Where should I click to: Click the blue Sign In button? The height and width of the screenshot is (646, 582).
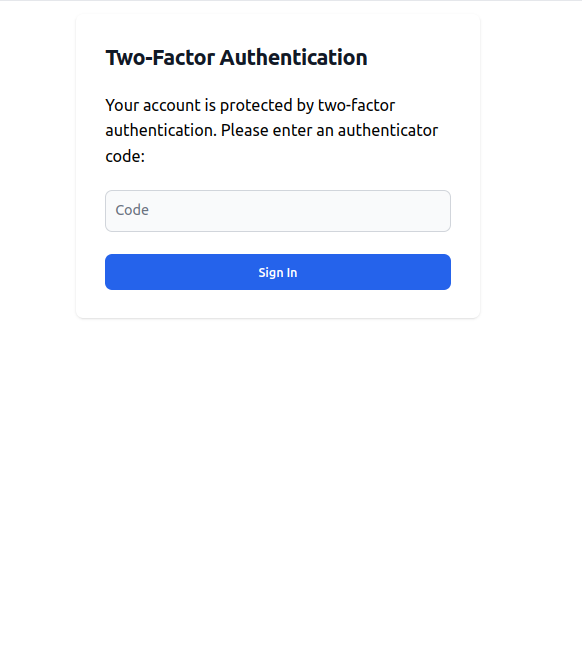pos(278,272)
